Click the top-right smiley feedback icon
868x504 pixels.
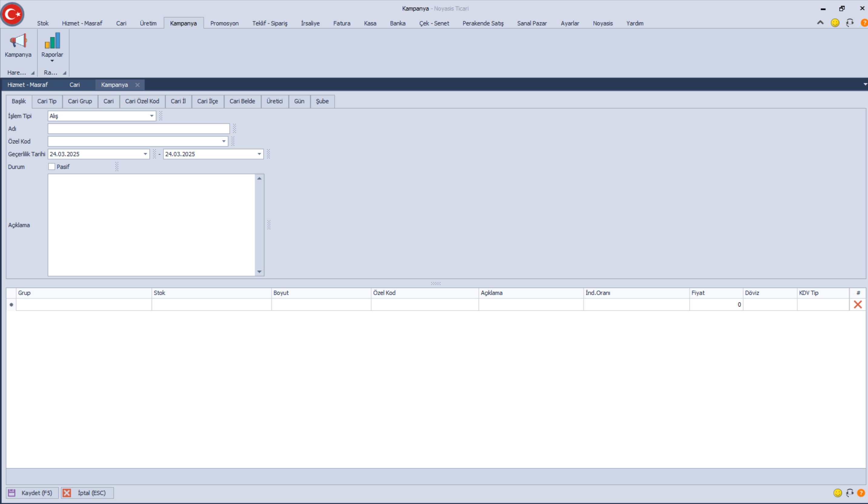(x=835, y=23)
